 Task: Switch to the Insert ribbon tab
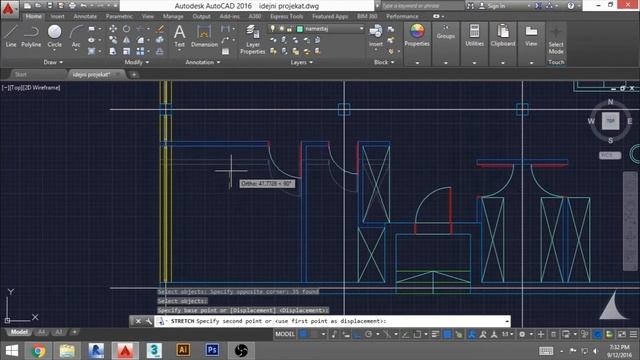(58, 16)
